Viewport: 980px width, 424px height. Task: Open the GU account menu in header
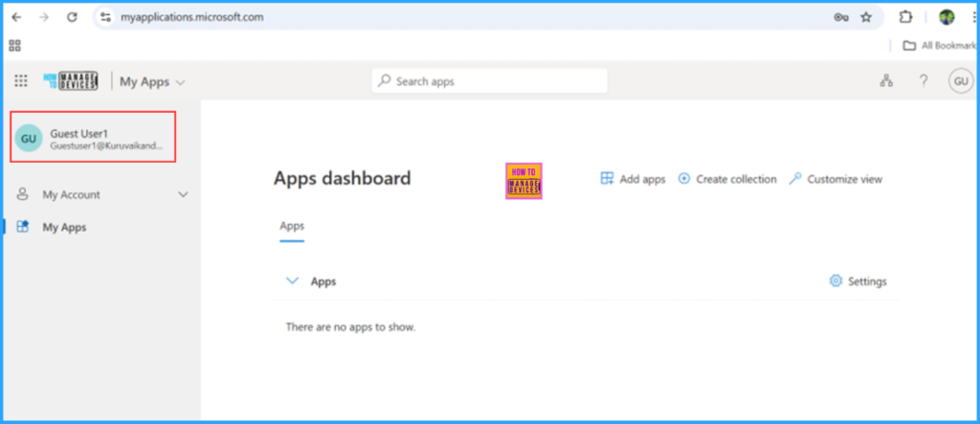click(961, 81)
